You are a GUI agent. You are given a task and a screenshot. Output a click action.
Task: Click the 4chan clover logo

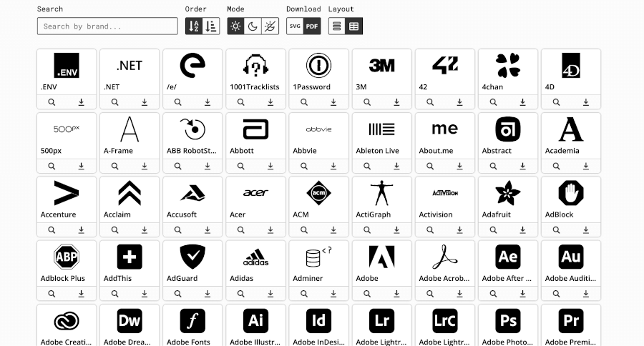(508, 65)
